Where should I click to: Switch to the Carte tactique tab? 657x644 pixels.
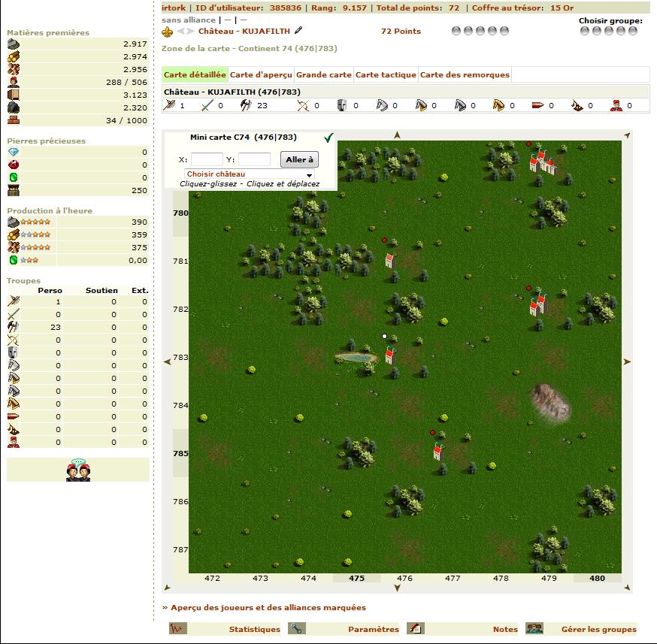pos(386,74)
